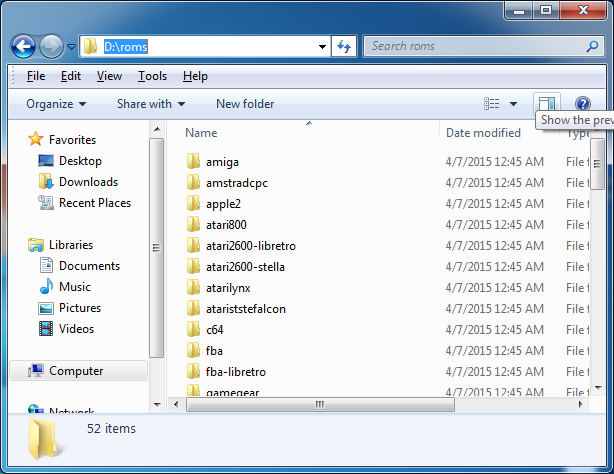Click the file list scroll down arrow

click(598, 388)
